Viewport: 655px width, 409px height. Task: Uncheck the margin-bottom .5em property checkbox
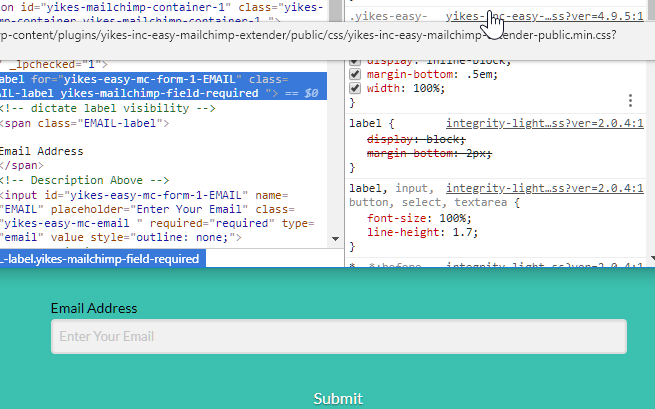(355, 74)
